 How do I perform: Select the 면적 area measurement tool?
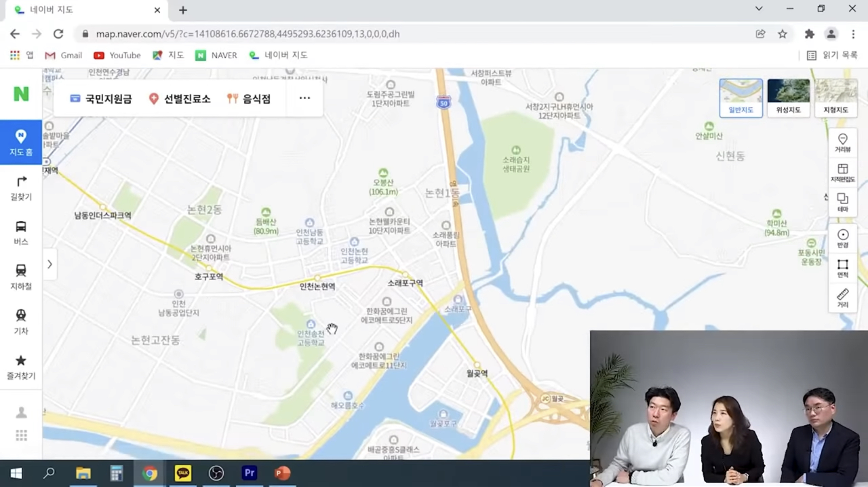pos(843,268)
